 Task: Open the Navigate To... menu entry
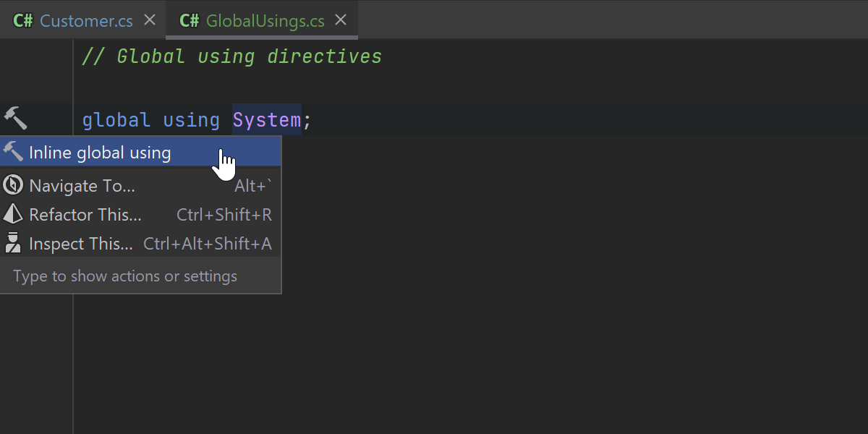coord(82,186)
